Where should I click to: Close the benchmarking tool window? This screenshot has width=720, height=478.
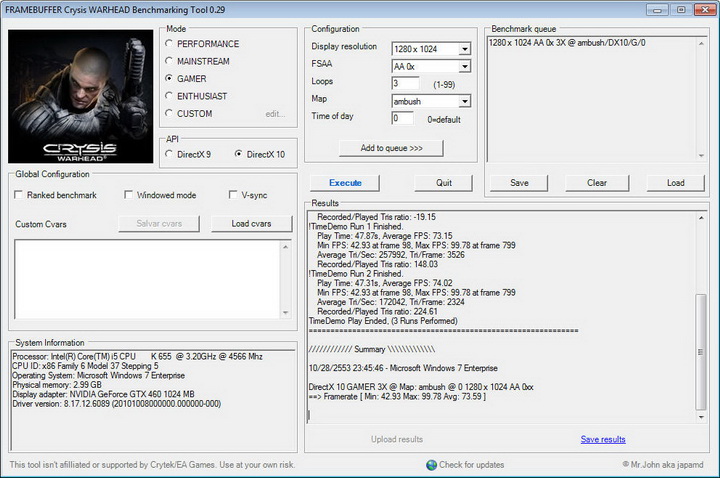point(705,10)
